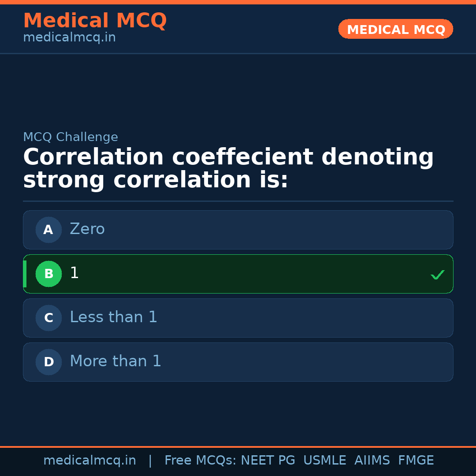The height and width of the screenshot is (476, 476).
Task: Select the A letter circle
Action: pyautogui.click(x=48, y=230)
